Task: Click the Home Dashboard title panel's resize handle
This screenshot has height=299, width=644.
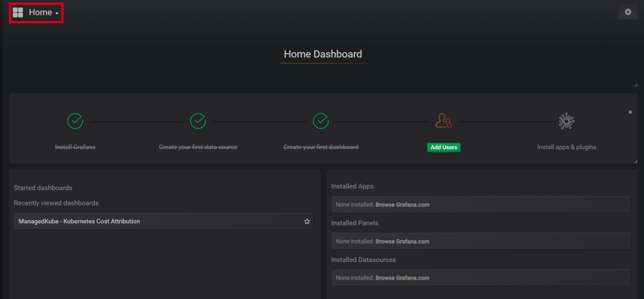Action: (x=635, y=85)
